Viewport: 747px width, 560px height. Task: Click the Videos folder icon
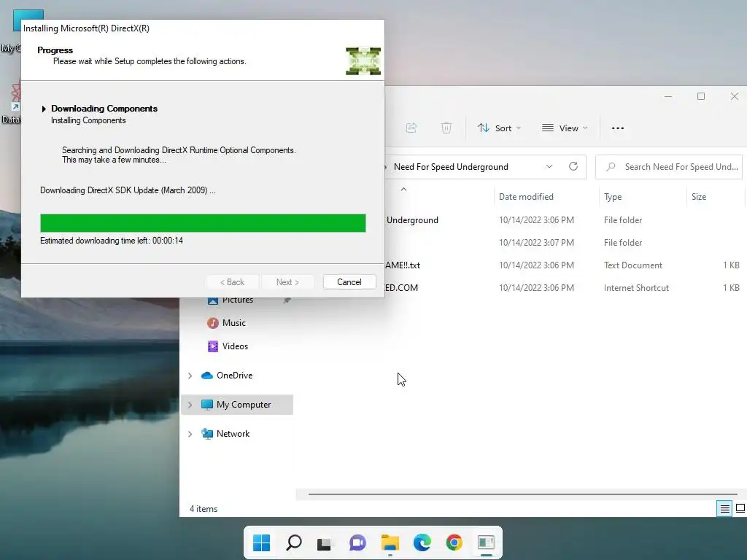(212, 346)
